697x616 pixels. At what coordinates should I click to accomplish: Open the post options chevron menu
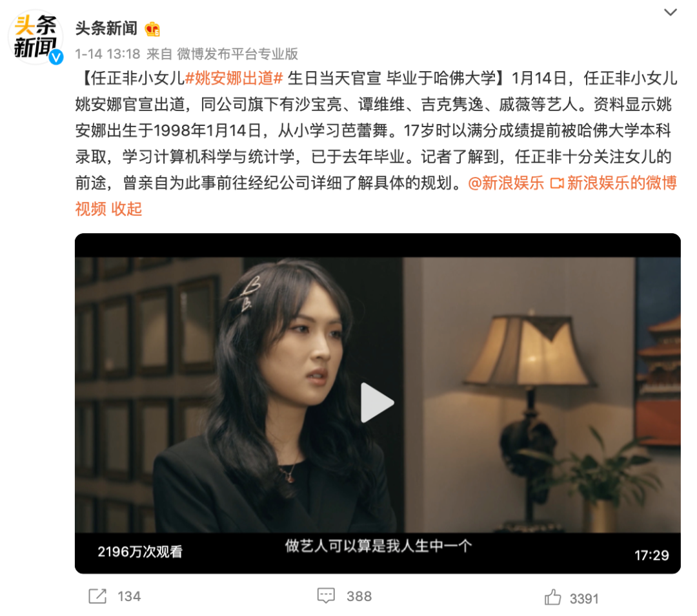coord(671,12)
